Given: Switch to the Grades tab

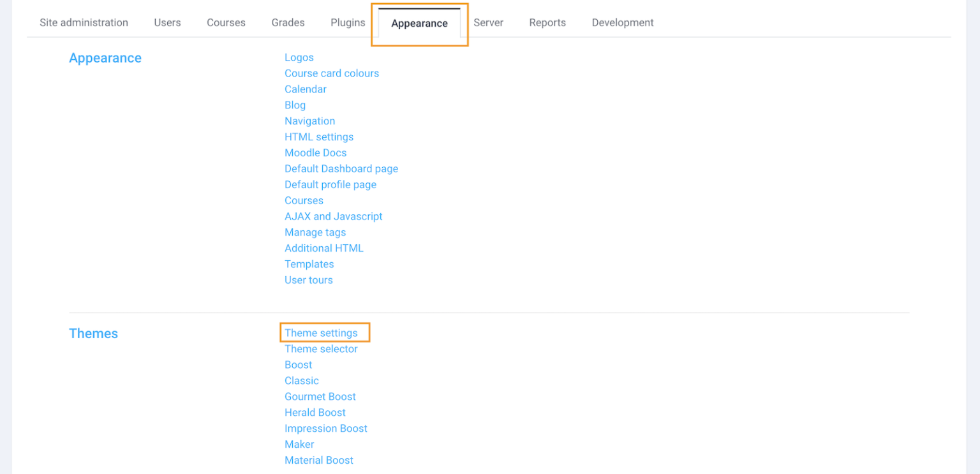Looking at the screenshot, I should coord(288,22).
